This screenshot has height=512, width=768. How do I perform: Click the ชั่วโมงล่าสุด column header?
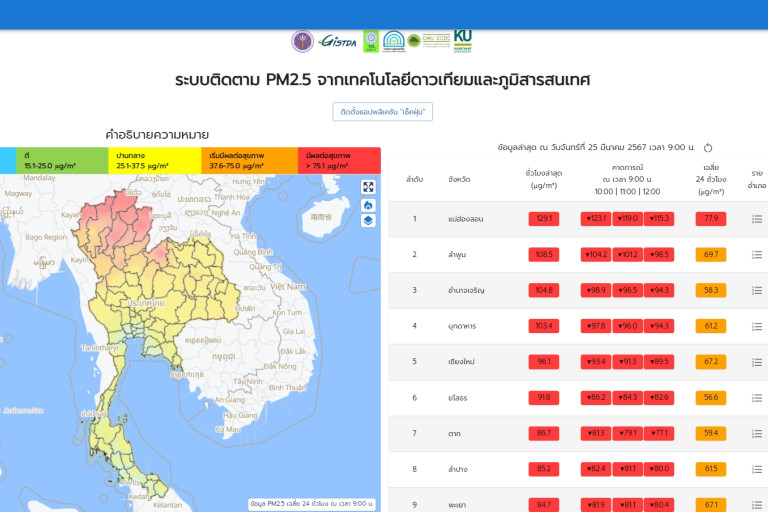coord(544,178)
